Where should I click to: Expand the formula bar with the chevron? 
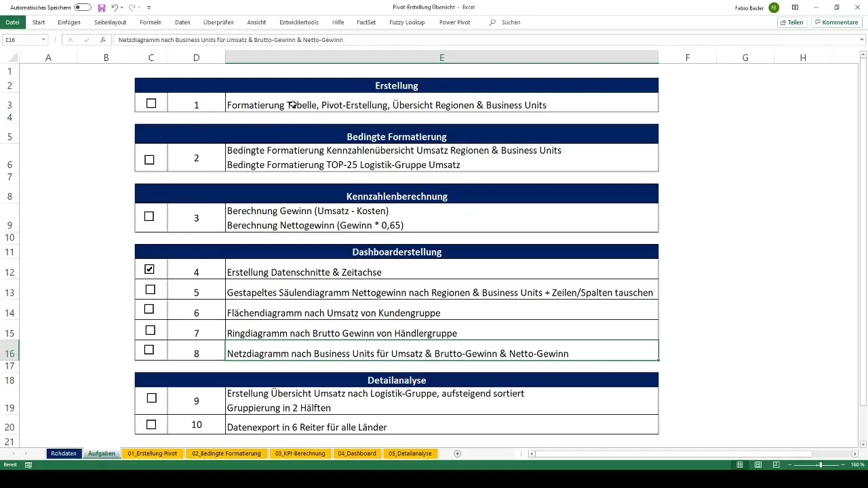862,40
